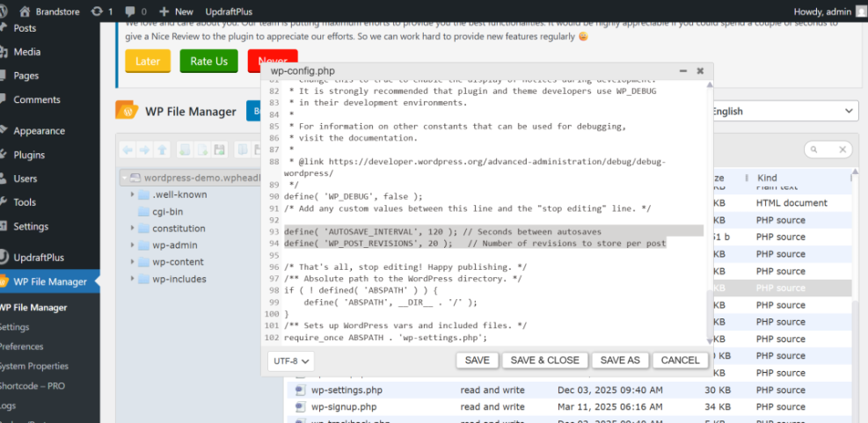868x423 pixels.
Task: Expand the constitution folder arrow
Action: [x=132, y=228]
